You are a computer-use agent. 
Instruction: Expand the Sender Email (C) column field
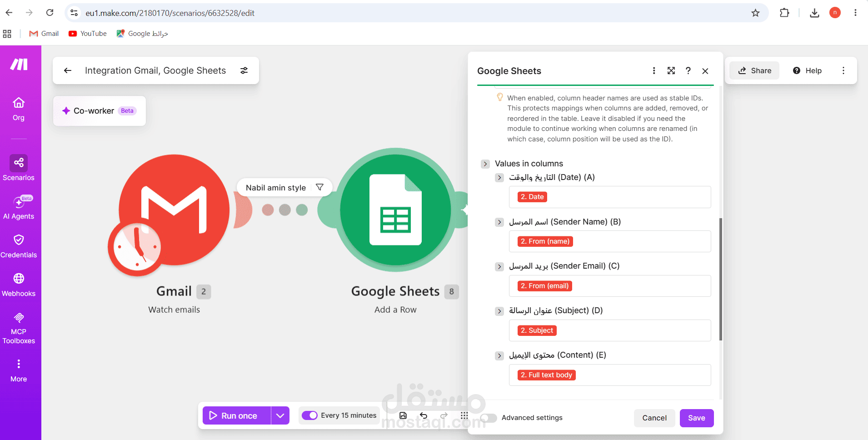point(499,267)
